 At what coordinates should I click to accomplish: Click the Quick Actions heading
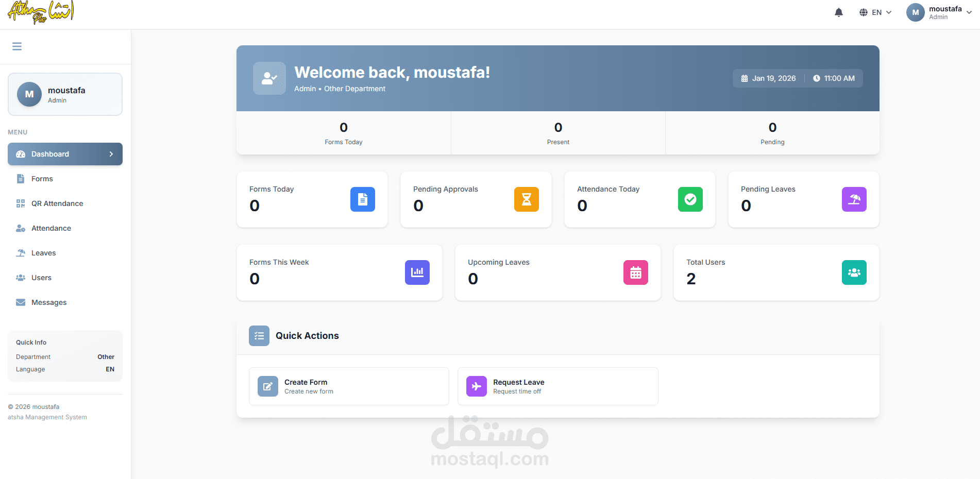coord(307,336)
